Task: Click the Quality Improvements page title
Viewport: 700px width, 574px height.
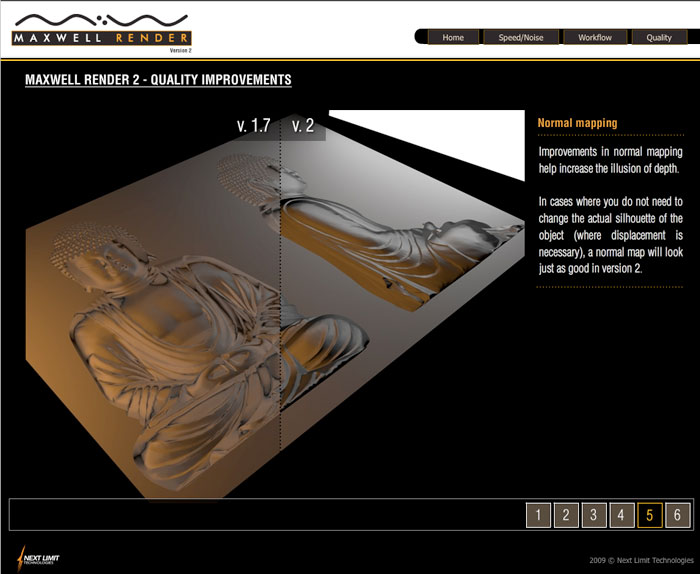Action: tap(158, 80)
